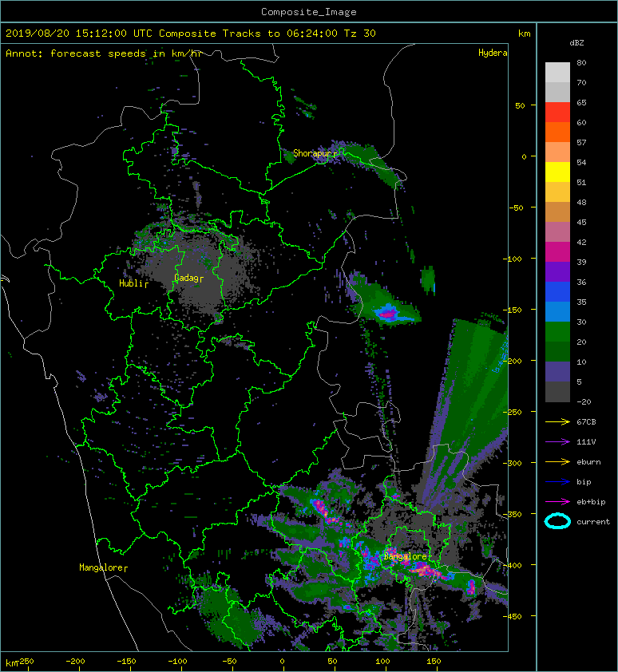Click the dark orange dBZ swatch
Screen dimensions: 618x672
[557, 132]
